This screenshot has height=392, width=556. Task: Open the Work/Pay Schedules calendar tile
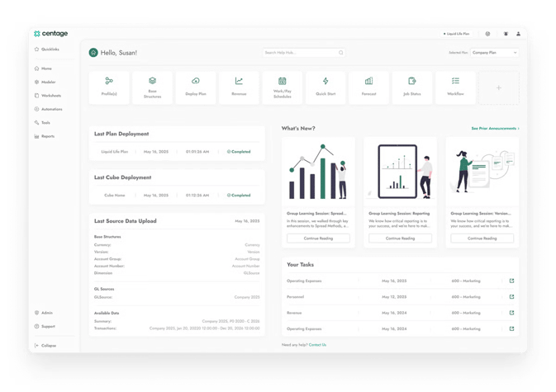(283, 86)
